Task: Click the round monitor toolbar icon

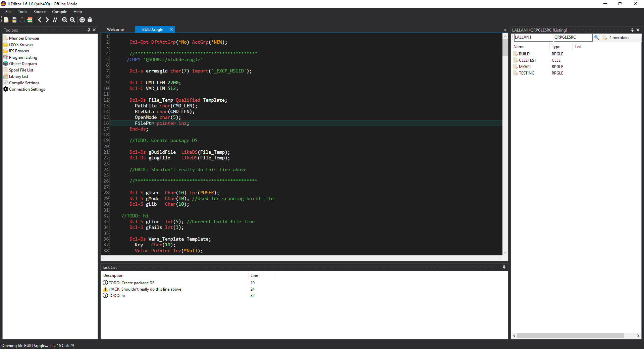Action: pos(82,20)
